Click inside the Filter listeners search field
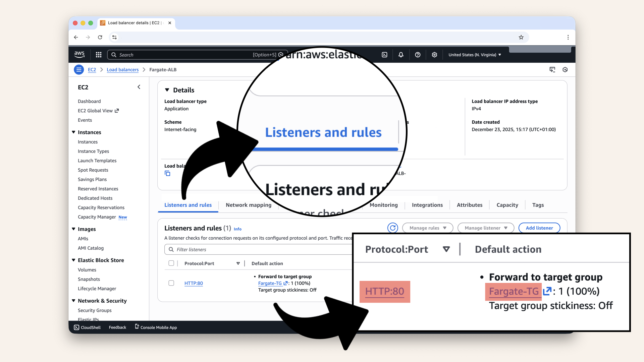The width and height of the screenshot is (644, 362). [208, 249]
